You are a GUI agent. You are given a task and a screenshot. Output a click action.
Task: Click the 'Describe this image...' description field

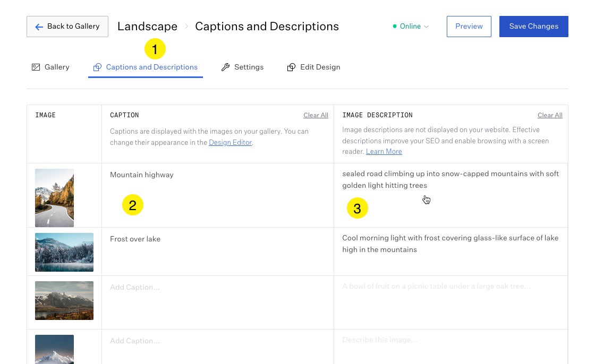(x=380, y=340)
